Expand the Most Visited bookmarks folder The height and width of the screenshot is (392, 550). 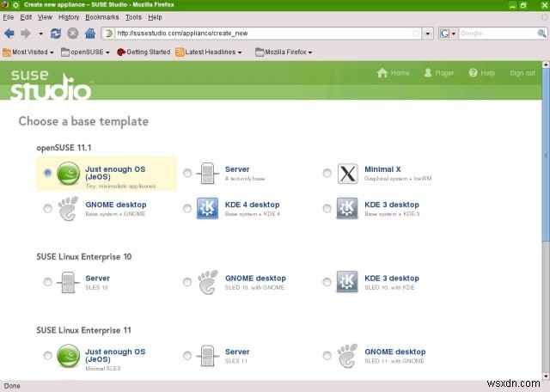click(28, 52)
